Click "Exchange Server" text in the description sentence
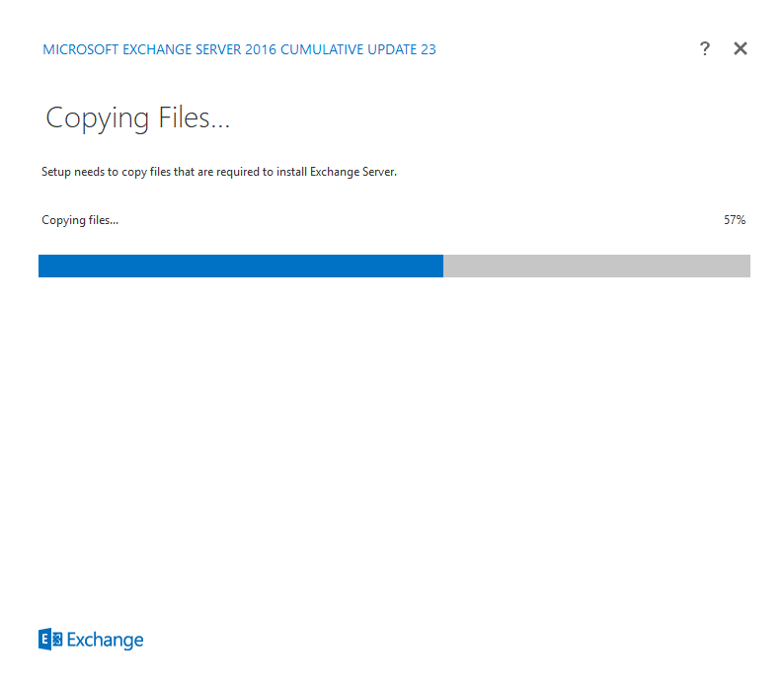 352,172
